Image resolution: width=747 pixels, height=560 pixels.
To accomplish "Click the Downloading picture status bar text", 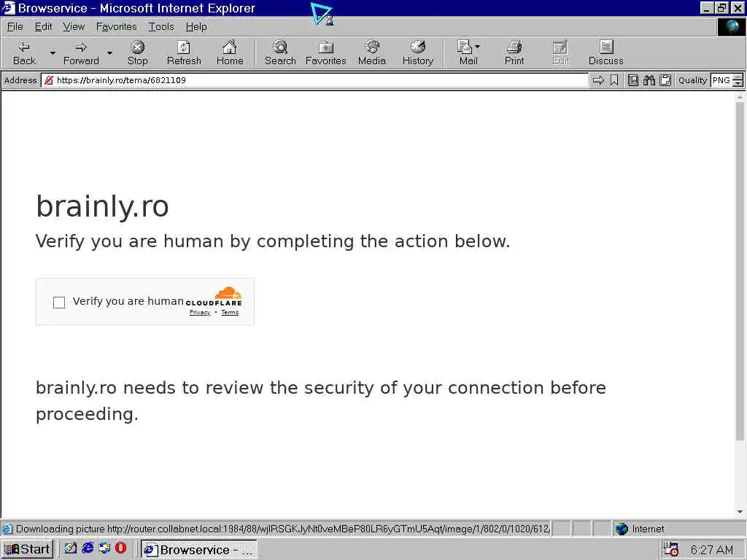I will 282,529.
